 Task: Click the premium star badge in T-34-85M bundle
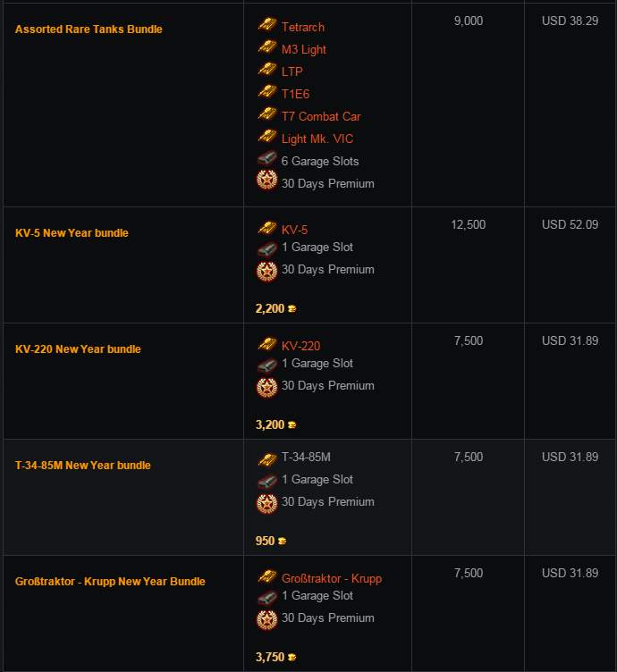click(x=266, y=504)
